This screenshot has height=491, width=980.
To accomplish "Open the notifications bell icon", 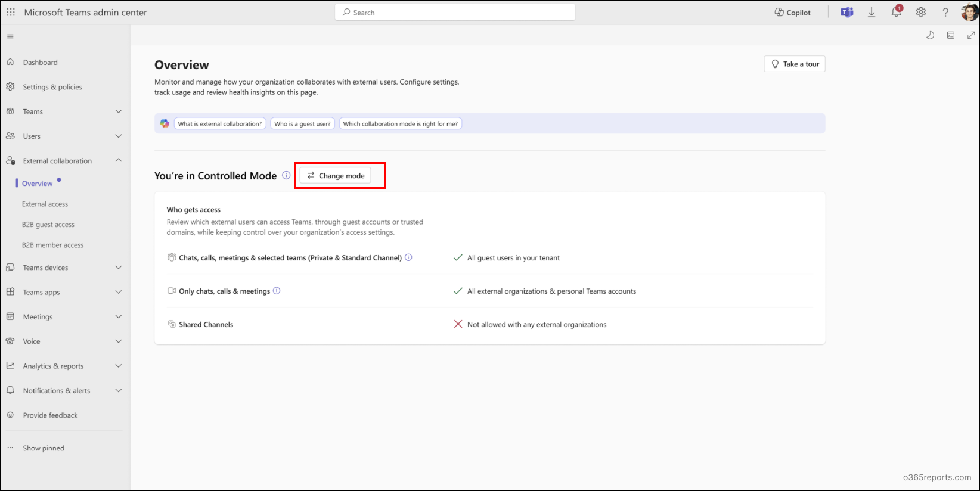I will [x=896, y=13].
